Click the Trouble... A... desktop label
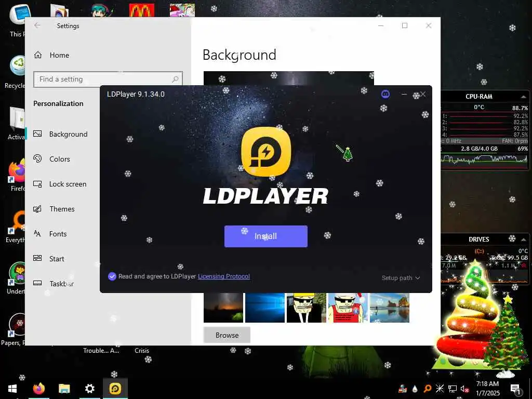The height and width of the screenshot is (399, 532). pyautogui.click(x=101, y=351)
